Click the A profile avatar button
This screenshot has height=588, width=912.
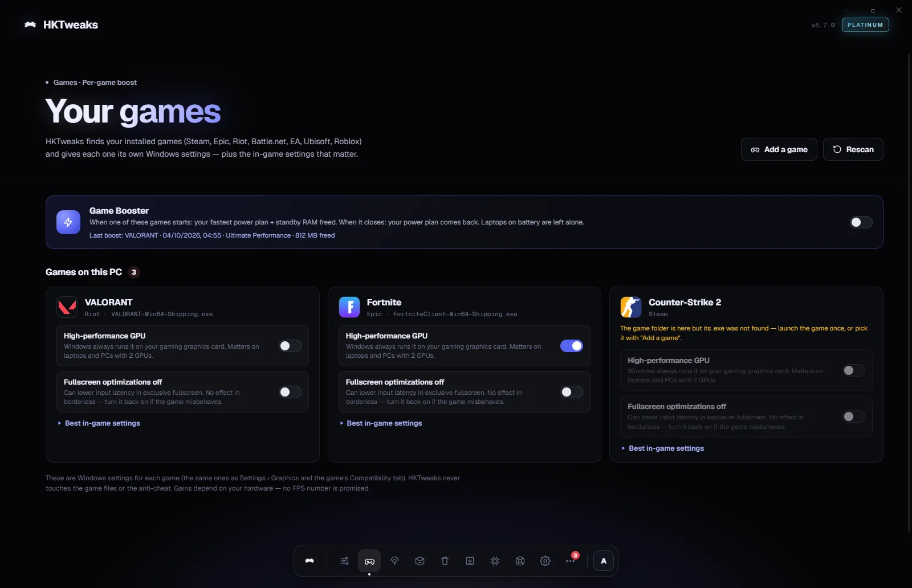coord(604,561)
